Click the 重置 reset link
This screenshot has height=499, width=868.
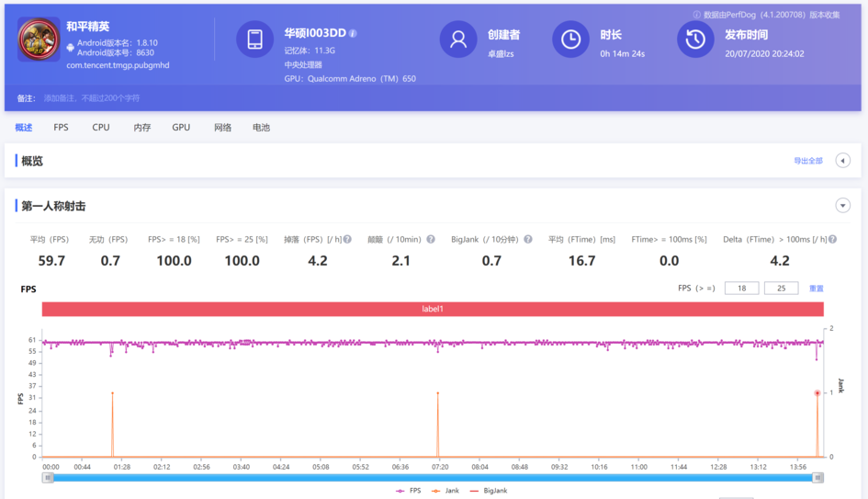[x=817, y=288]
